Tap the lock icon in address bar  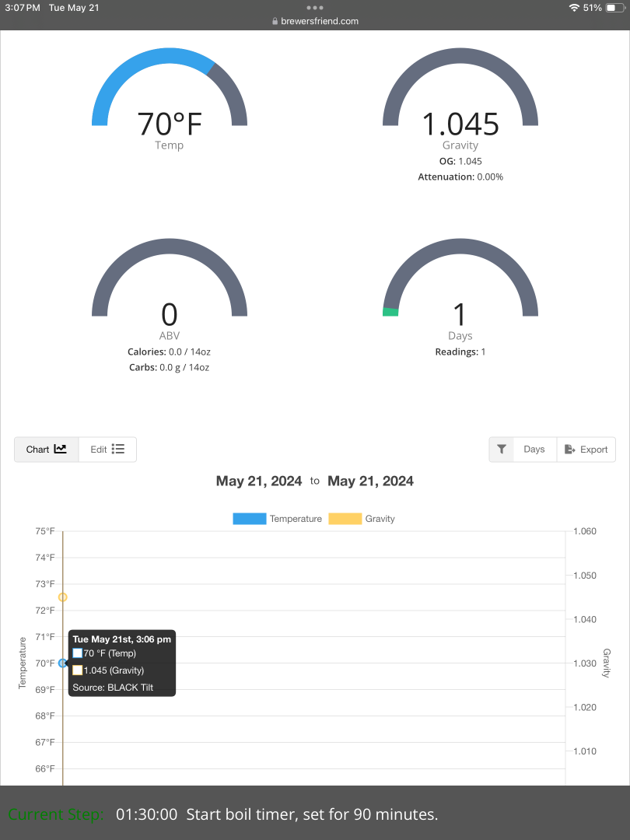(x=275, y=22)
